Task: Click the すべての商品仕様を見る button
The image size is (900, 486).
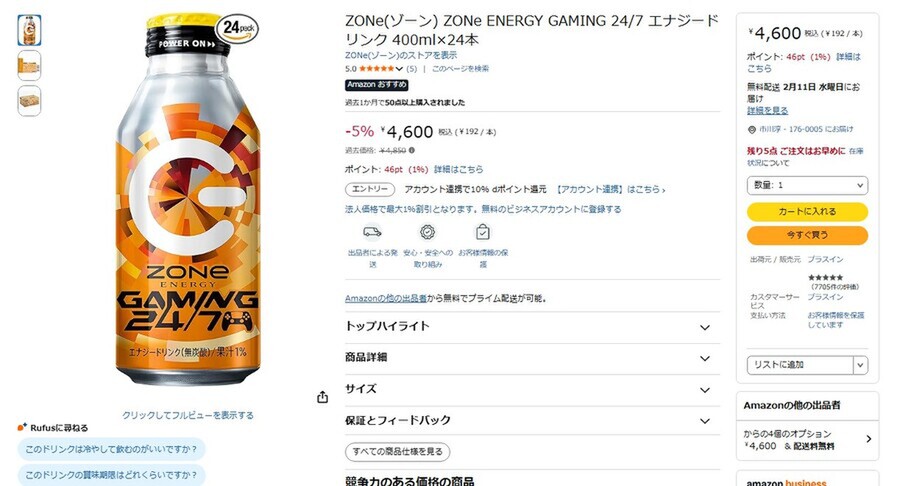Action: 397,452
